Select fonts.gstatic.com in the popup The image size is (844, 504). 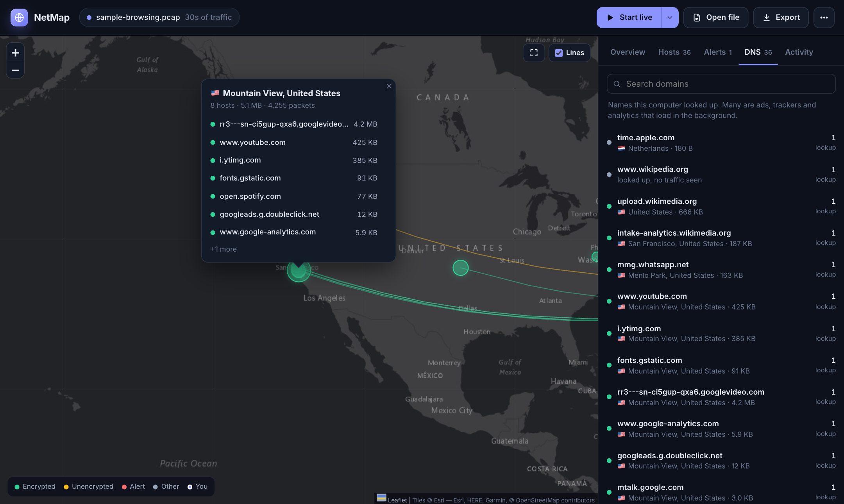294,178
